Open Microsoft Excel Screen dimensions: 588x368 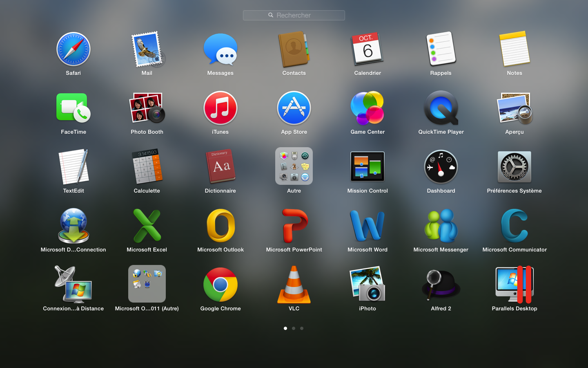click(x=147, y=226)
